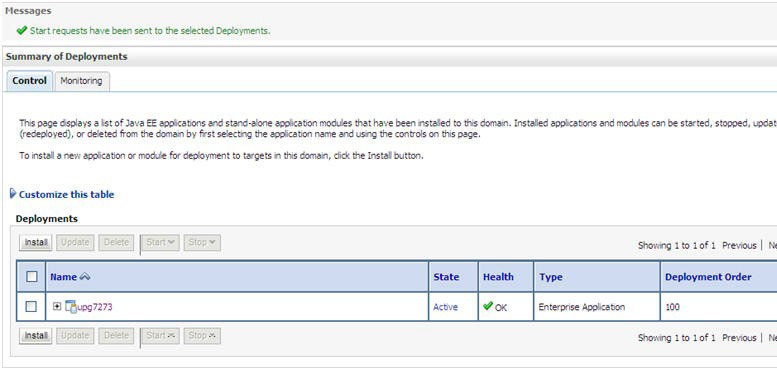The height and width of the screenshot is (368, 777).
Task: Click the upg7273 enterprise application icon
Action: pyautogui.click(x=71, y=307)
